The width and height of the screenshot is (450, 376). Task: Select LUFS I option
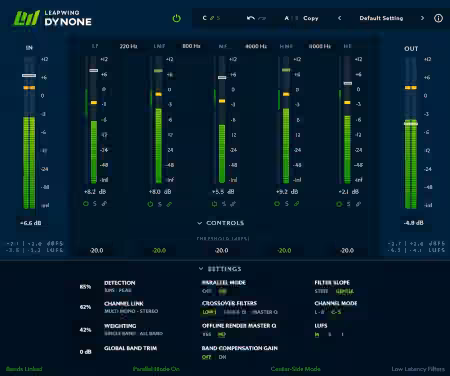pos(342,334)
